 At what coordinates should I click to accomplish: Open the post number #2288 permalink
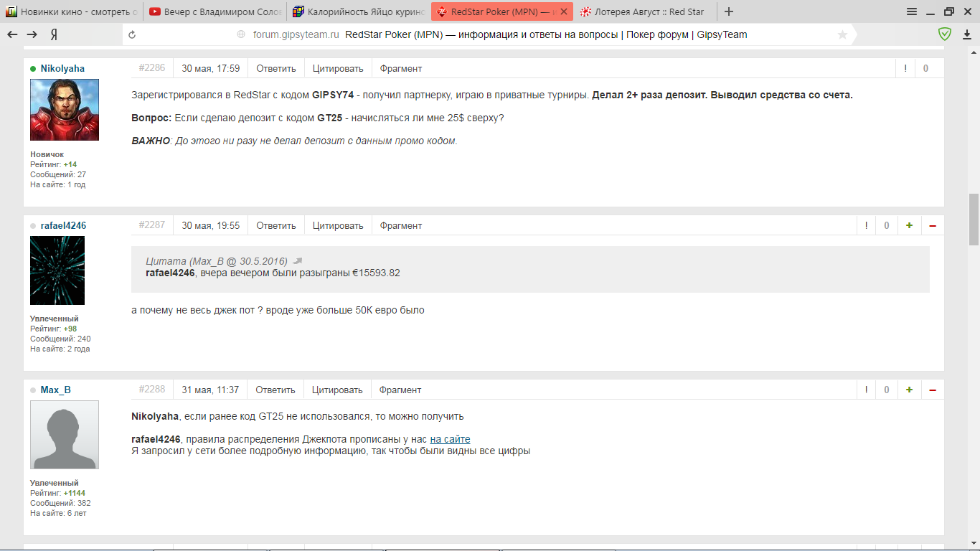152,389
